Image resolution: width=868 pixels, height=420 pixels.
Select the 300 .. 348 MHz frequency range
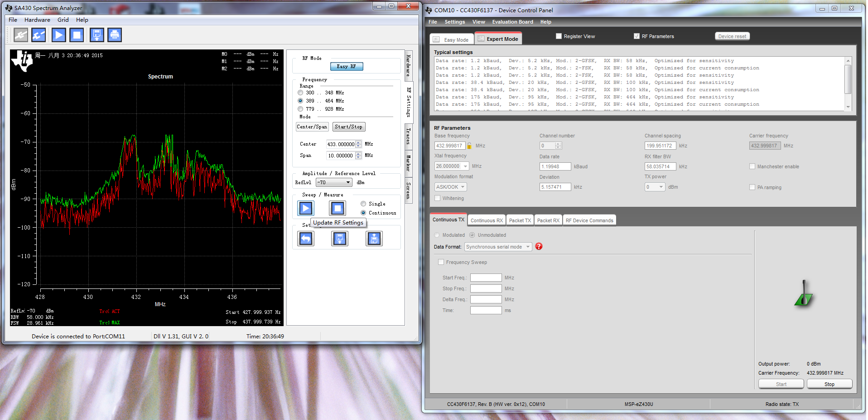click(x=300, y=93)
